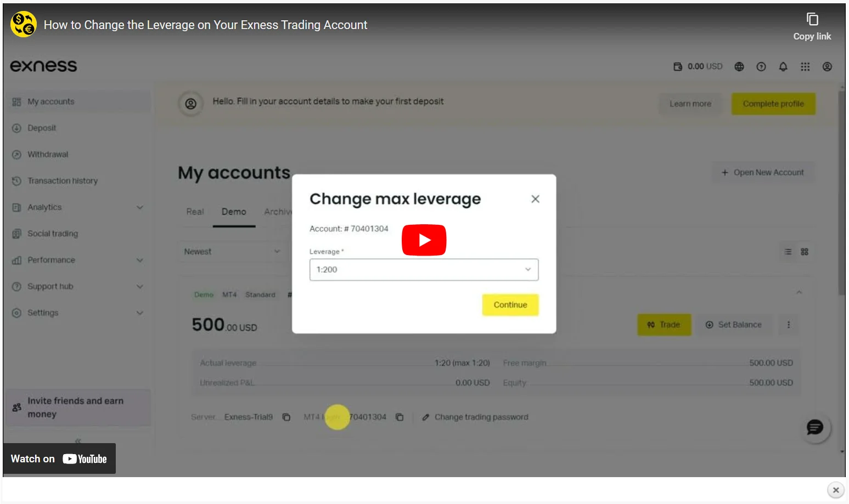Expand the Settings sidebar section
849x504 pixels.
coord(77,313)
